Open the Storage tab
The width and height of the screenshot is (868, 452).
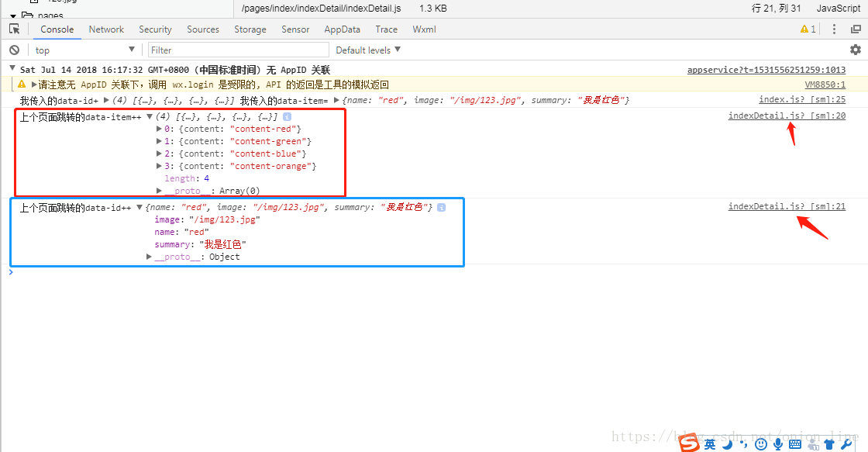[250, 29]
